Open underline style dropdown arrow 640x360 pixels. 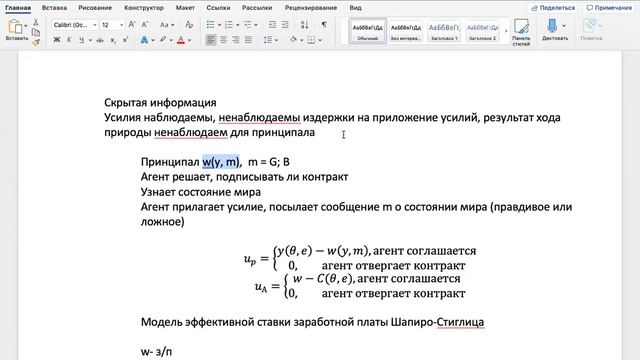[90, 40]
